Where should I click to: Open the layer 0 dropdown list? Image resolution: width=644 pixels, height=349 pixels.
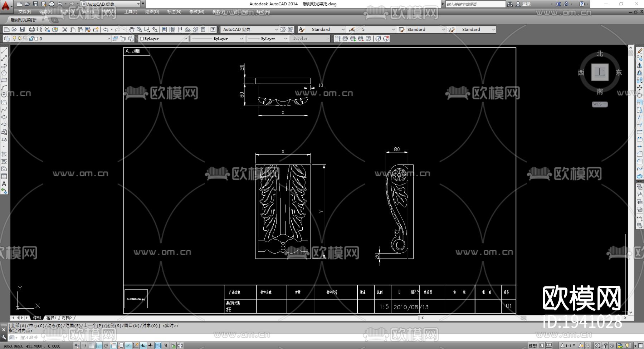pos(109,39)
